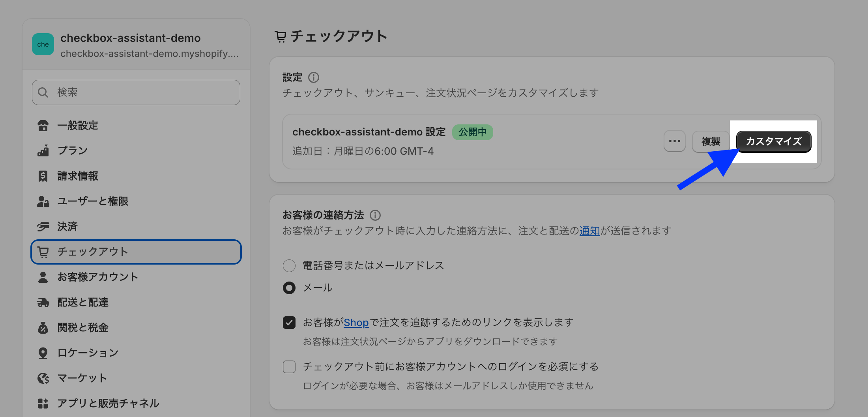
Task: Go to 関税と税金 settings
Action: [83, 328]
